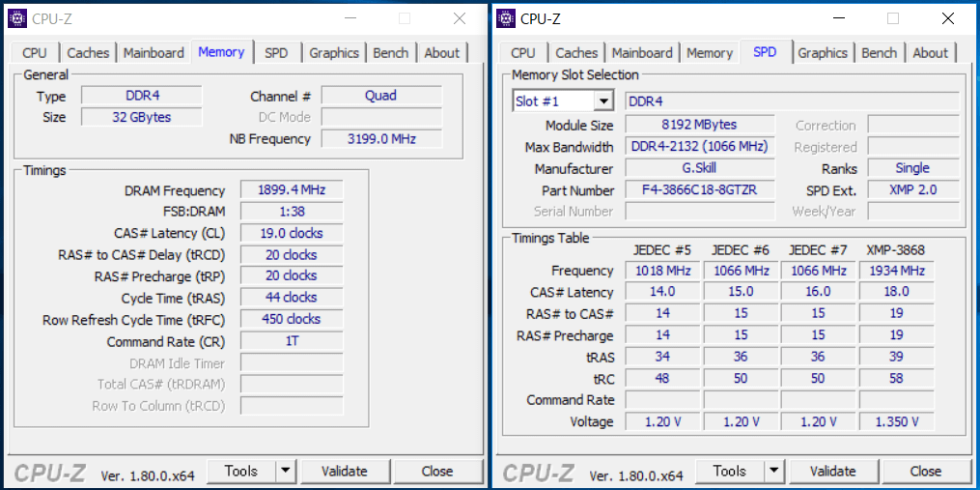Go to the Bench tab in the SPD window
Viewport: 980px width, 490px height.
pos(879,53)
